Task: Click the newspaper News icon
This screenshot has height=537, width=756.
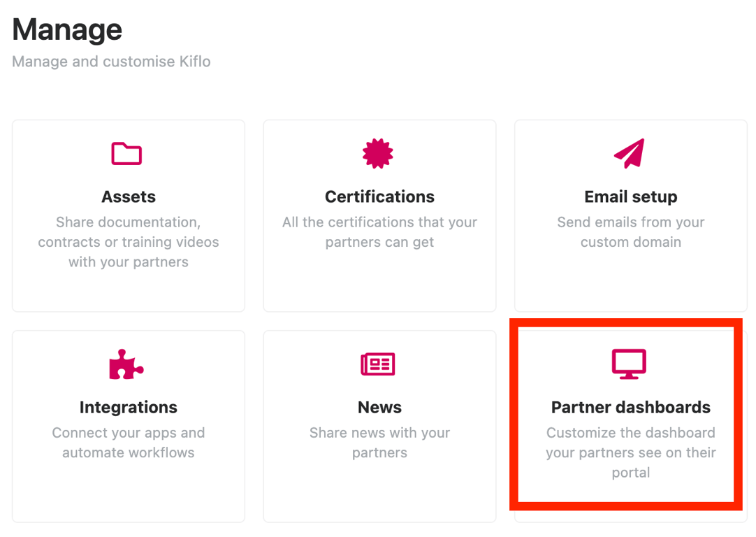Action: pos(378,364)
